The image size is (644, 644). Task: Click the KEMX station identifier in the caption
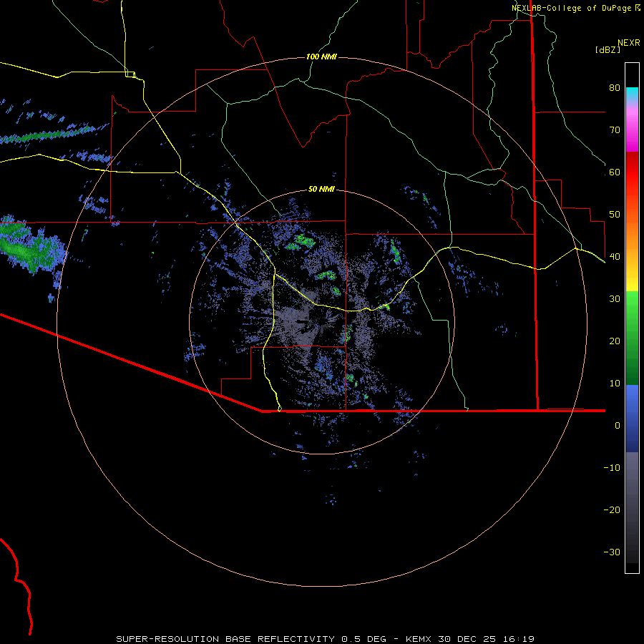pos(419,639)
